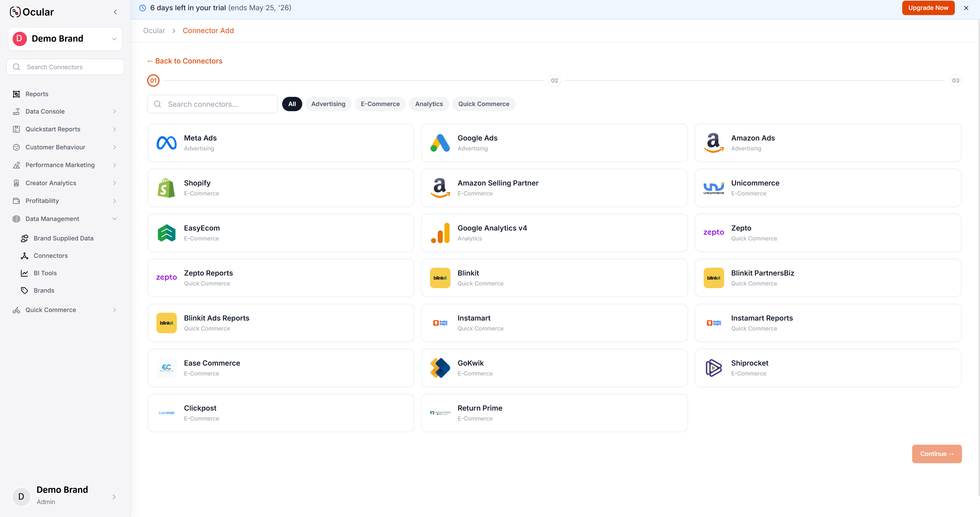Viewport: 980px width, 517px height.
Task: Select the Ease Commerce logo
Action: (167, 368)
